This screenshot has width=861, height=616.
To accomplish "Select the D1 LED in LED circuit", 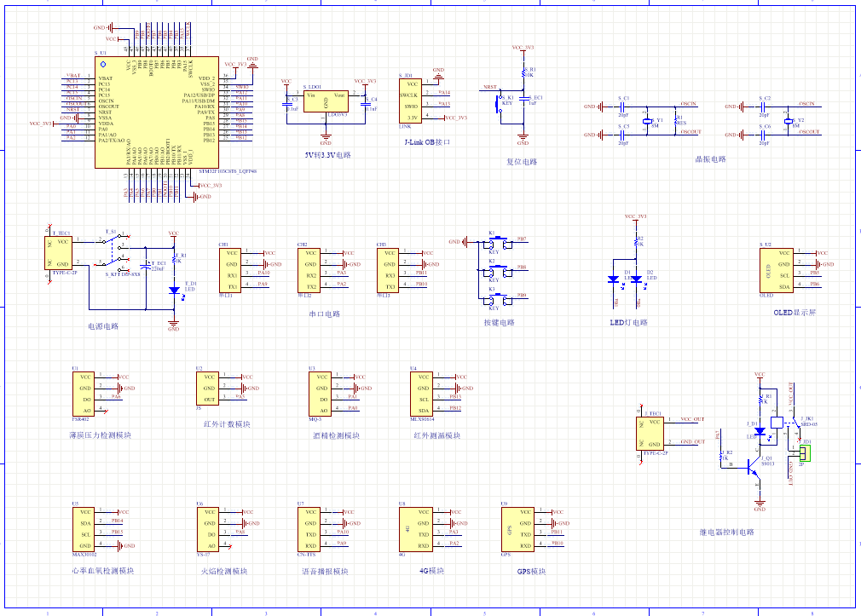I will coord(613,279).
